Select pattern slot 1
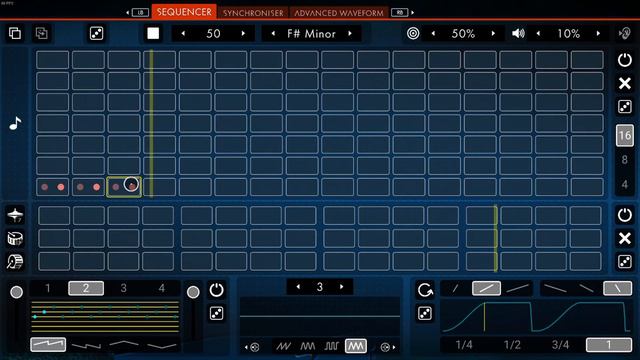640x360 pixels. pos(48,288)
